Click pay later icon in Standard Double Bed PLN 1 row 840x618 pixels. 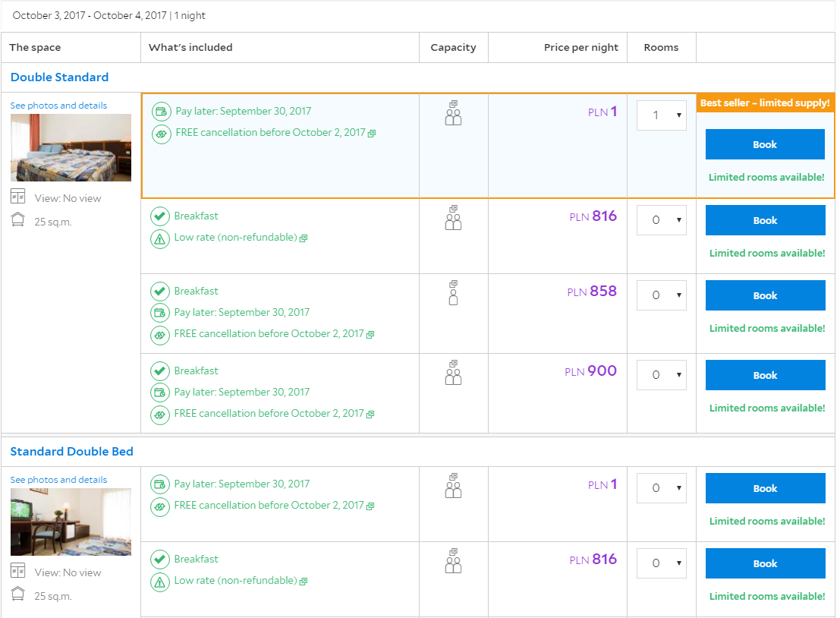[x=159, y=484]
